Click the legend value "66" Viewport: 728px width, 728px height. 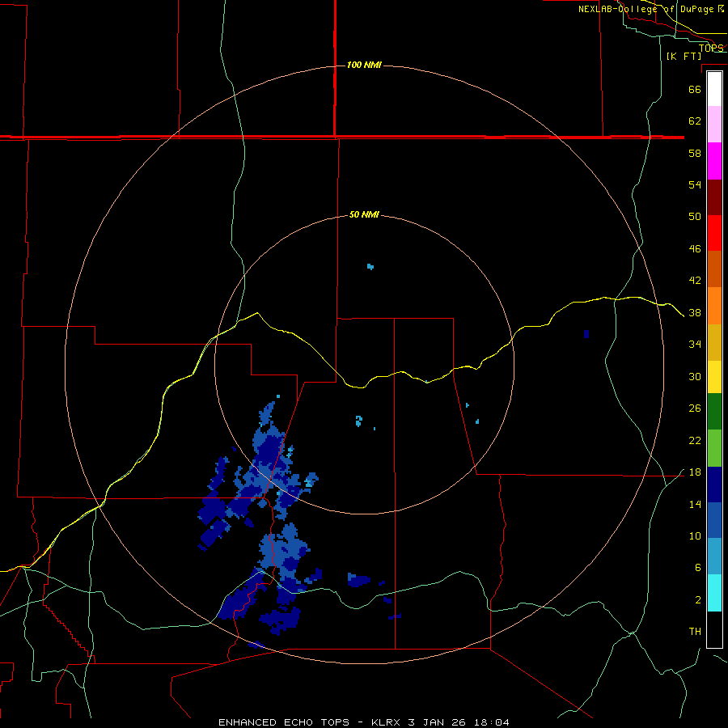(695, 90)
